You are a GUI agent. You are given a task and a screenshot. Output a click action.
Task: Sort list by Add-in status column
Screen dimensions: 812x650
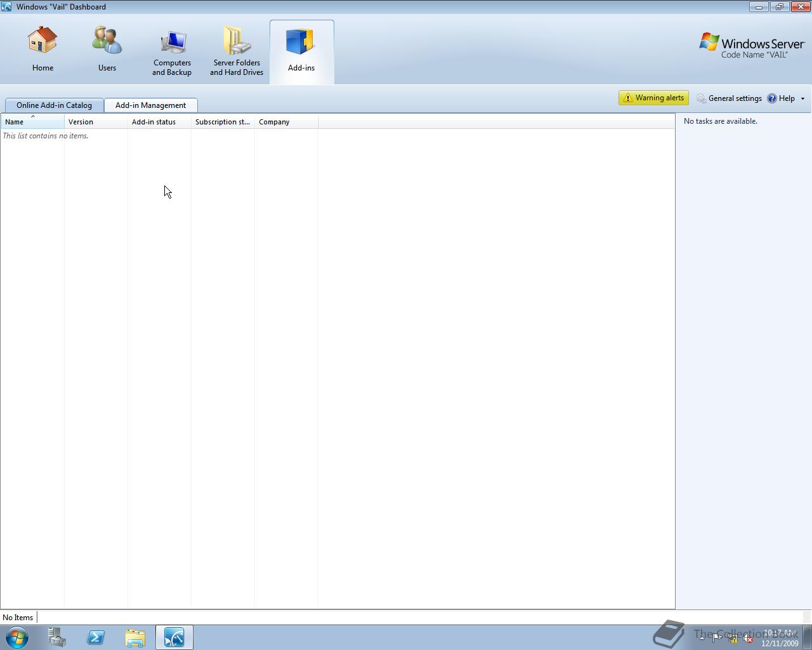[x=159, y=122]
